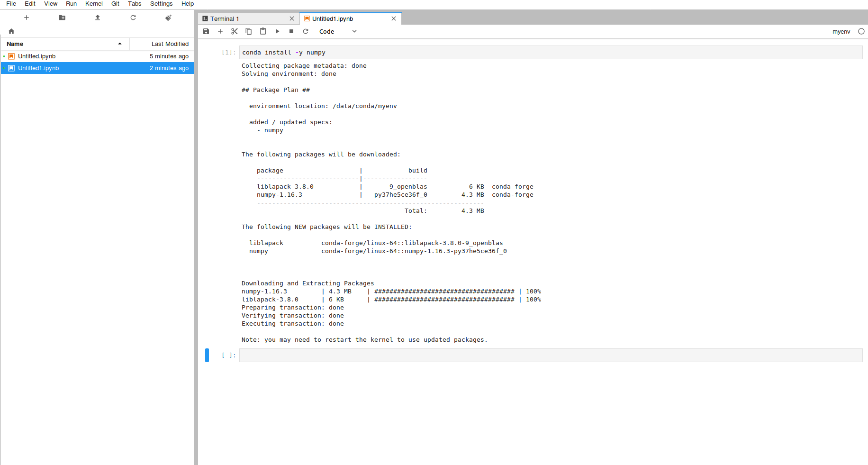Cut the selected cell using scissors icon
This screenshot has height=465, width=868.
235,31
